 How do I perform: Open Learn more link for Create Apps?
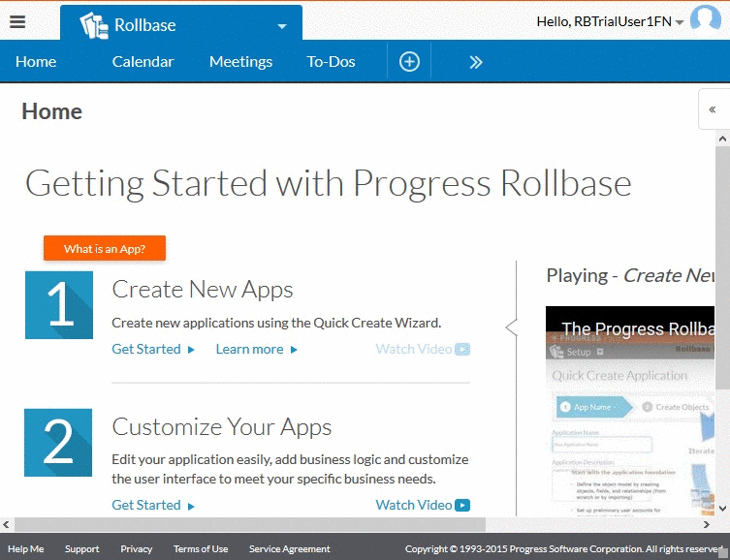[256, 349]
